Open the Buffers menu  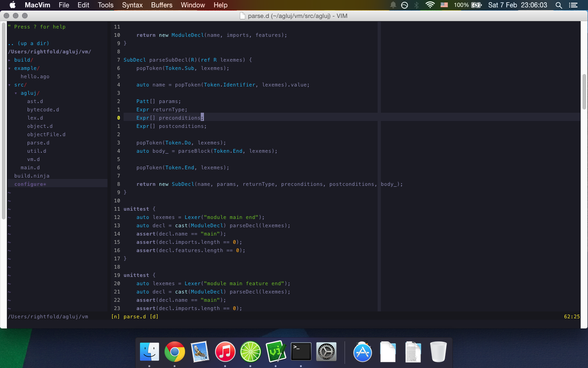pyautogui.click(x=162, y=5)
